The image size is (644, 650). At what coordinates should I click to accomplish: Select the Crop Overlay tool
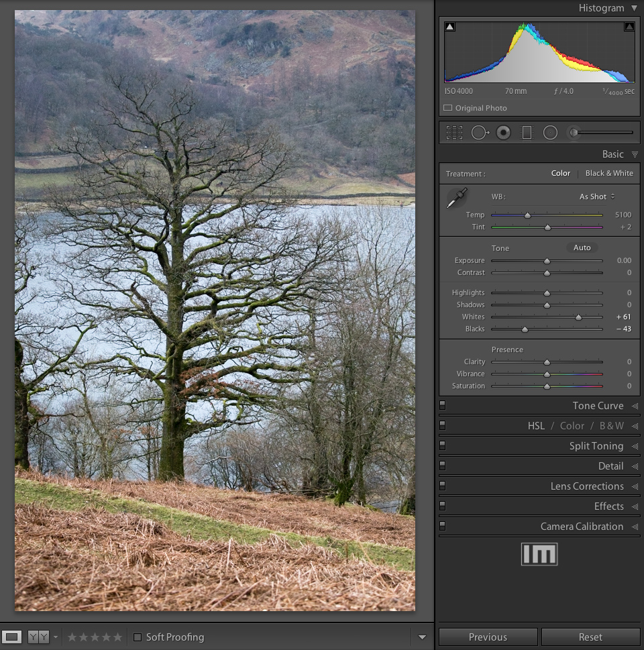[454, 133]
